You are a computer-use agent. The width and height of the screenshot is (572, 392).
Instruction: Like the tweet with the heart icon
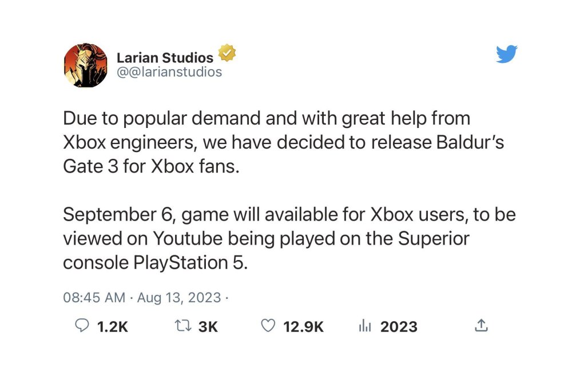[x=268, y=326]
